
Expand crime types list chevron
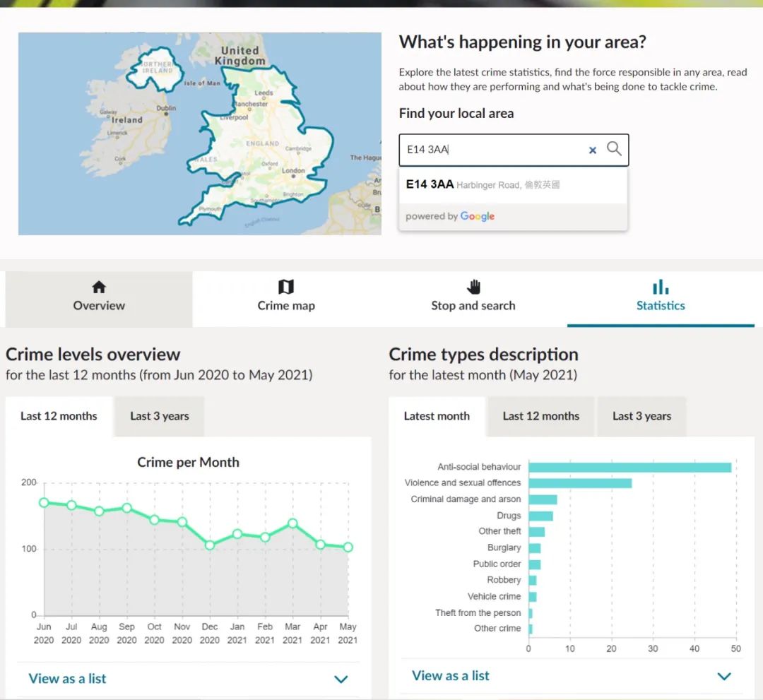pyautogui.click(x=724, y=677)
